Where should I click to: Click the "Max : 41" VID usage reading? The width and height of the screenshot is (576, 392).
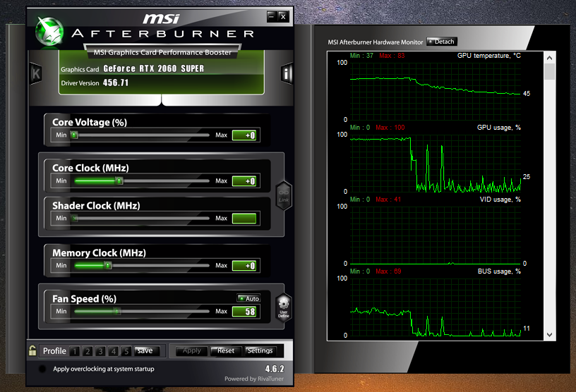(388, 200)
